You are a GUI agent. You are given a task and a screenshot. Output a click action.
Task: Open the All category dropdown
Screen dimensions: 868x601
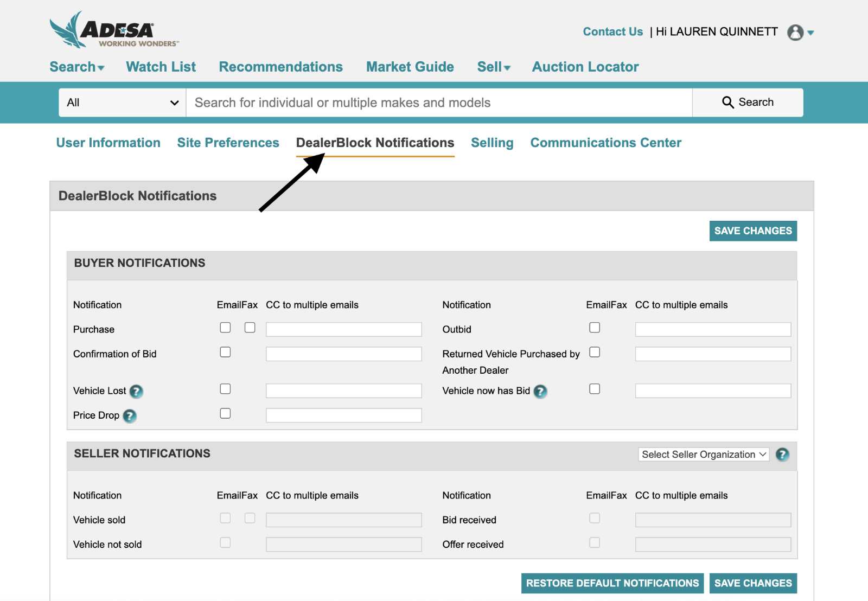coord(123,103)
